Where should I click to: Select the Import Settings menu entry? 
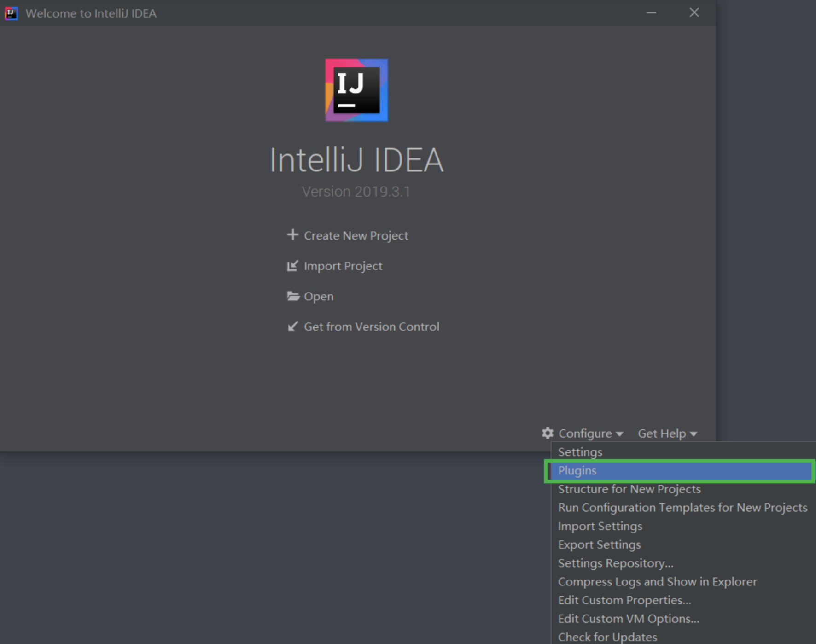tap(683, 526)
